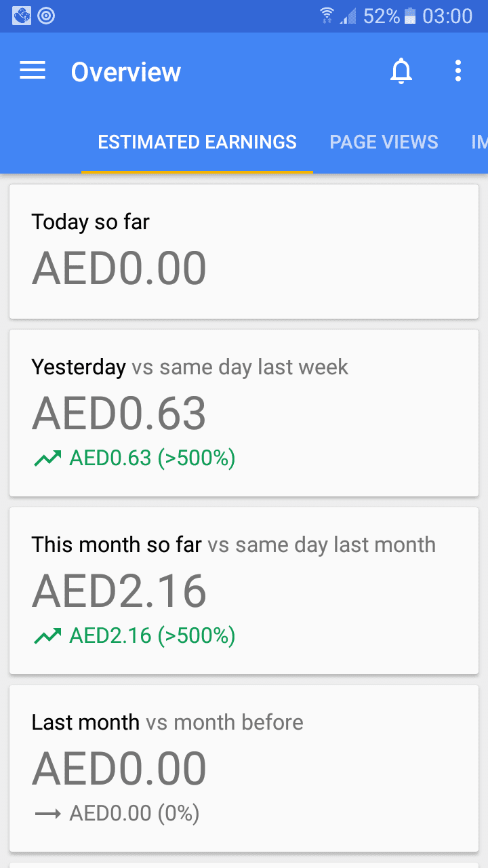Viewport: 488px width, 868px height.
Task: Select the partially visible third tab
Action: pos(479,142)
